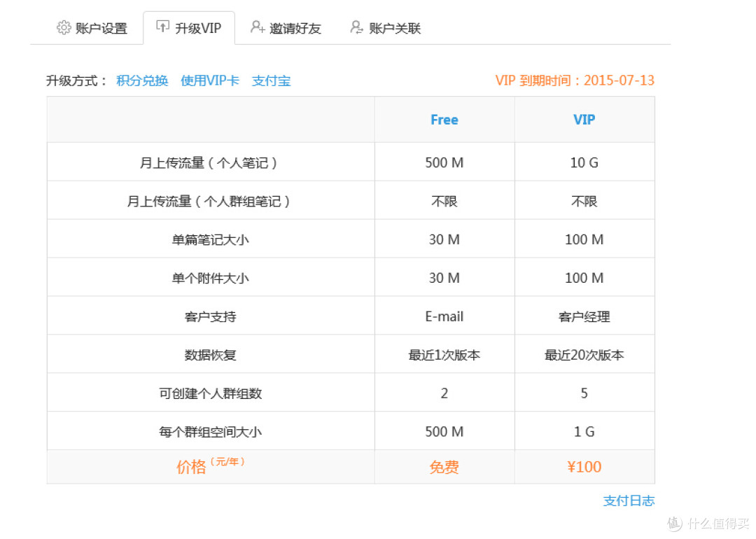Select the 可创建个人群组数 row label
756x539 pixels.
(x=210, y=393)
